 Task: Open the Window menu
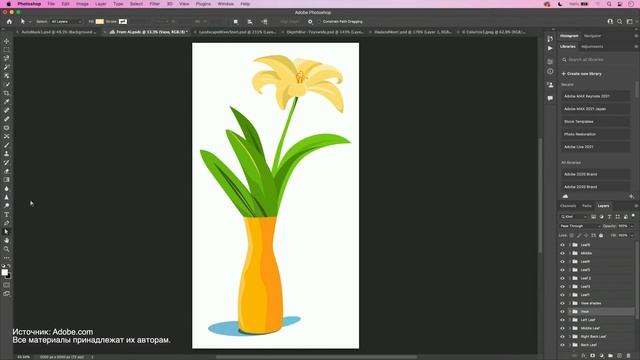point(225,4)
